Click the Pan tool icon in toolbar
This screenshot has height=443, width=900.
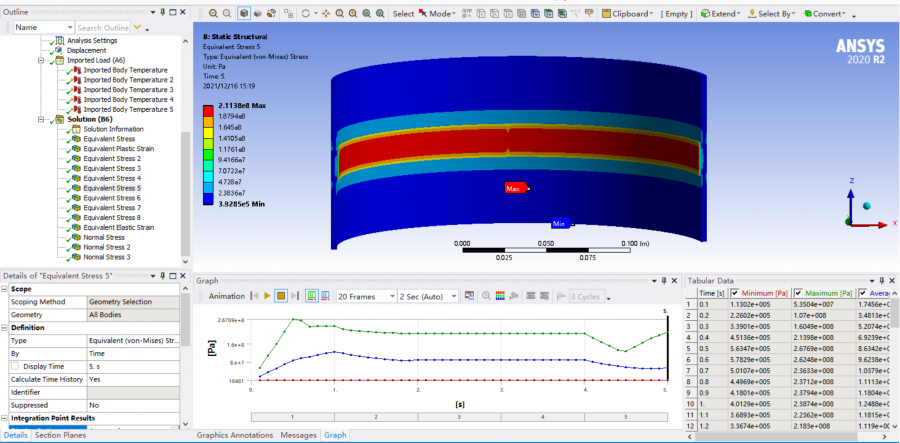click(326, 14)
